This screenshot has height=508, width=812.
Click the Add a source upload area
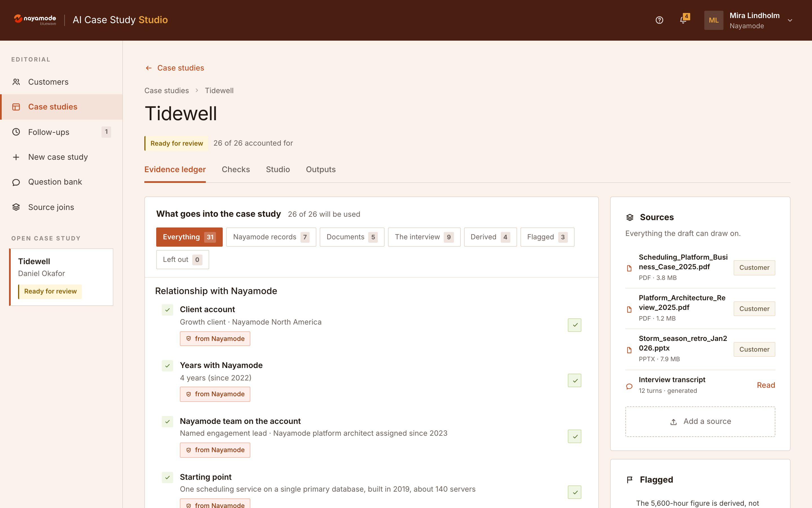(700, 422)
